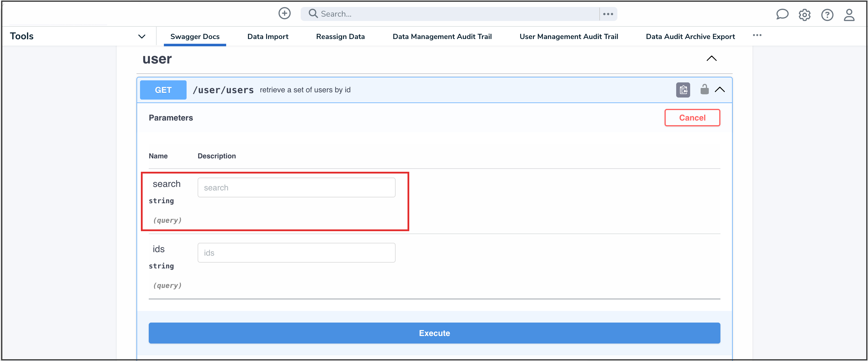The width and height of the screenshot is (868, 361).
Task: Open the user profile icon
Action: 849,15
